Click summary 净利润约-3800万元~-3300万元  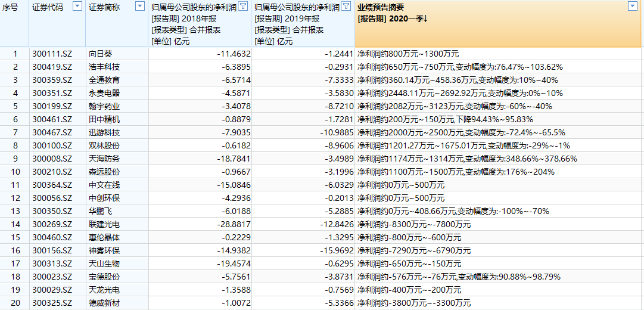[x=414, y=303]
